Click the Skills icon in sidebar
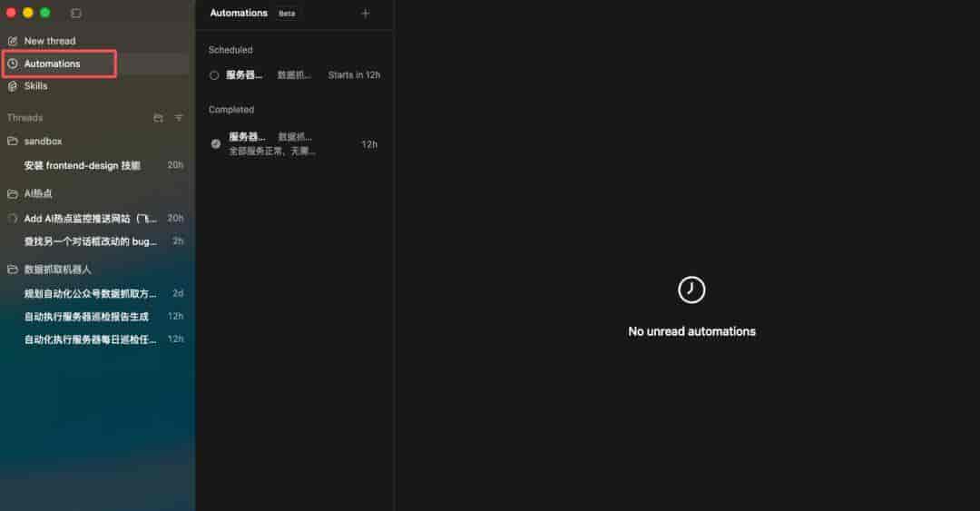Viewport: 980px width, 511px height. (13, 86)
